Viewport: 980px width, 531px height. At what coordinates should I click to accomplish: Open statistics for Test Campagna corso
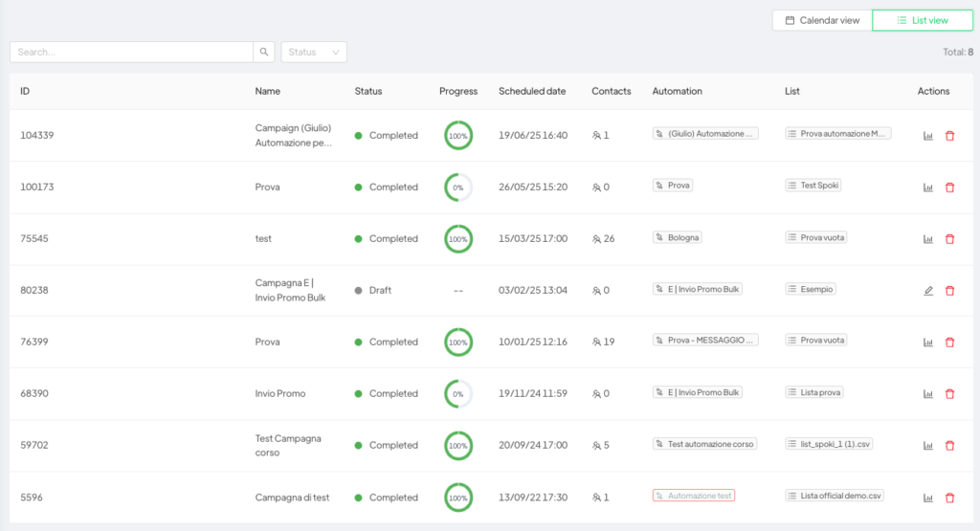point(928,446)
